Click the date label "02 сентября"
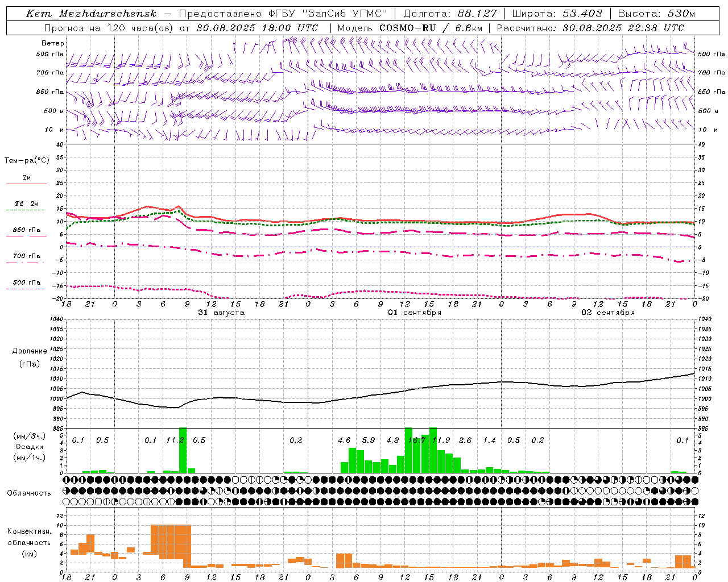The image size is (728, 582). coord(608,313)
